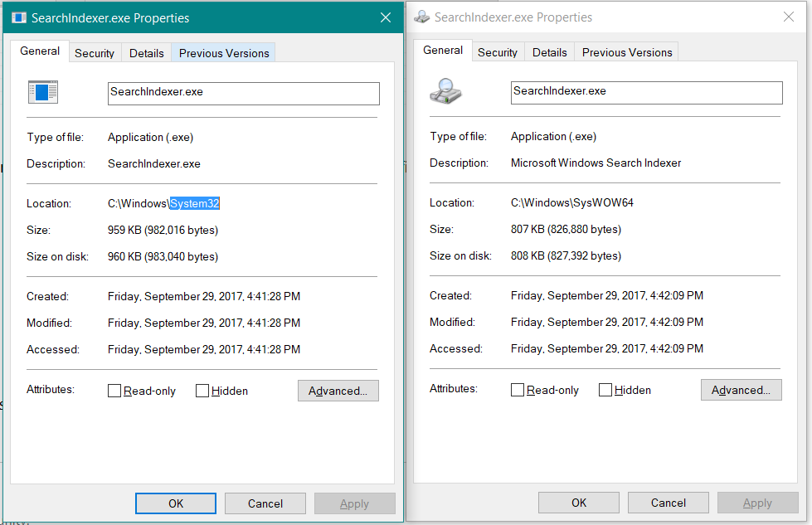
Task: Click size on disk '960 KB (983,040 bytes)'
Action: coord(163,256)
